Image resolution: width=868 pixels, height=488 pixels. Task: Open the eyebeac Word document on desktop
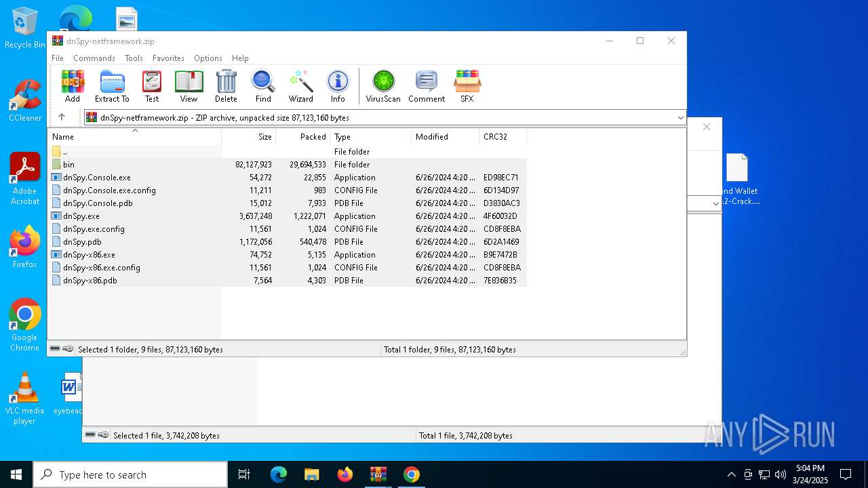pyautogui.click(x=68, y=393)
